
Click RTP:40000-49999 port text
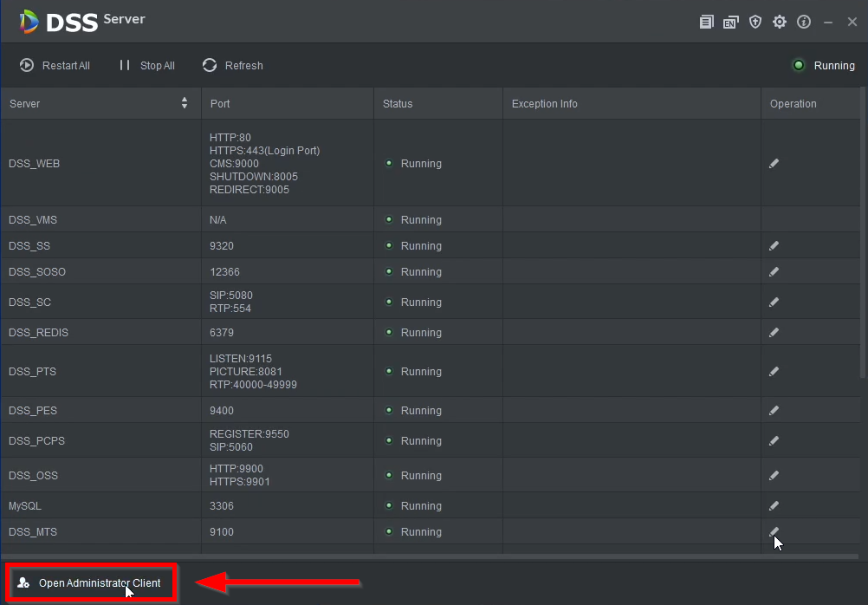point(253,385)
